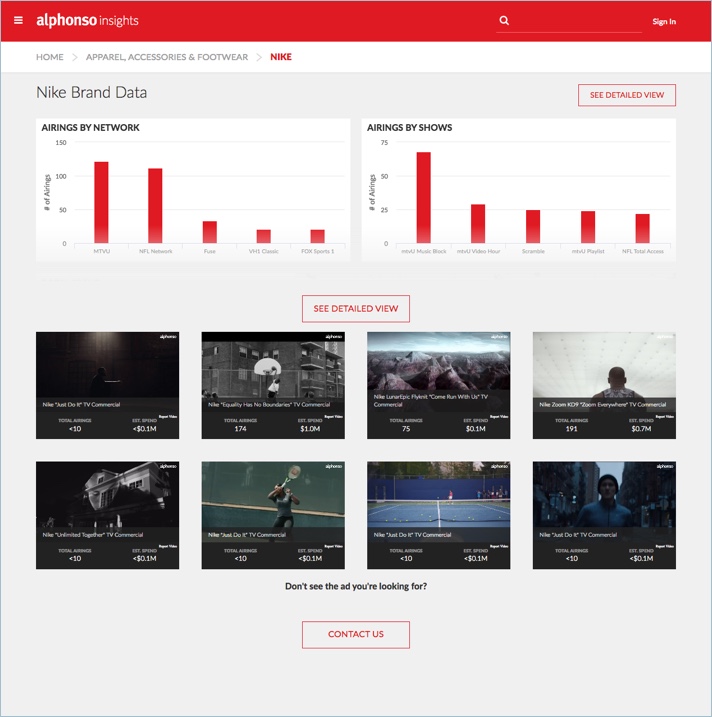Click the NFL Network axis label
The height and width of the screenshot is (717, 712).
[155, 251]
